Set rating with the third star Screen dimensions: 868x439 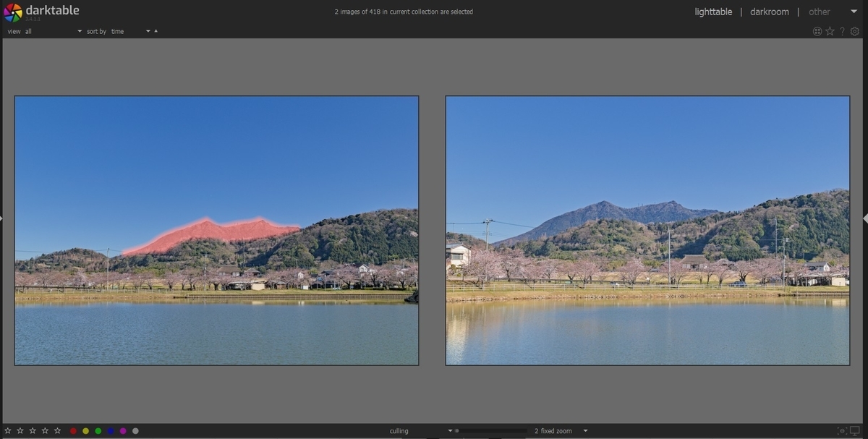tap(33, 431)
